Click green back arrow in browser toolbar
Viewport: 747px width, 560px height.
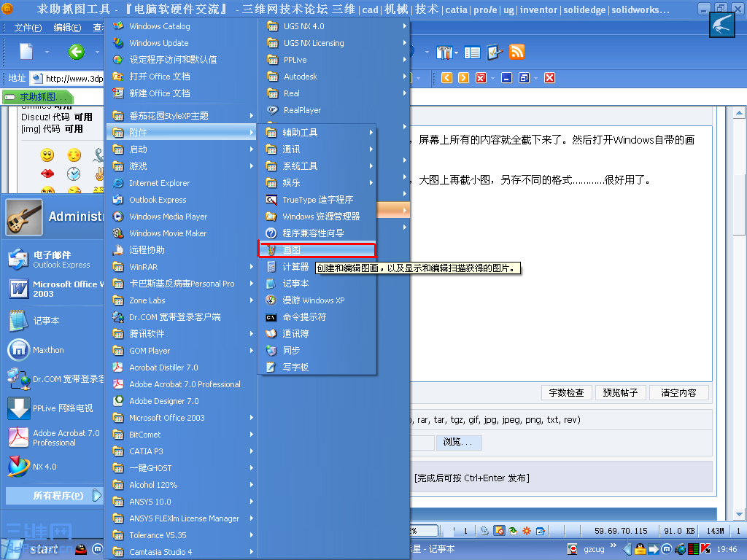(x=76, y=52)
